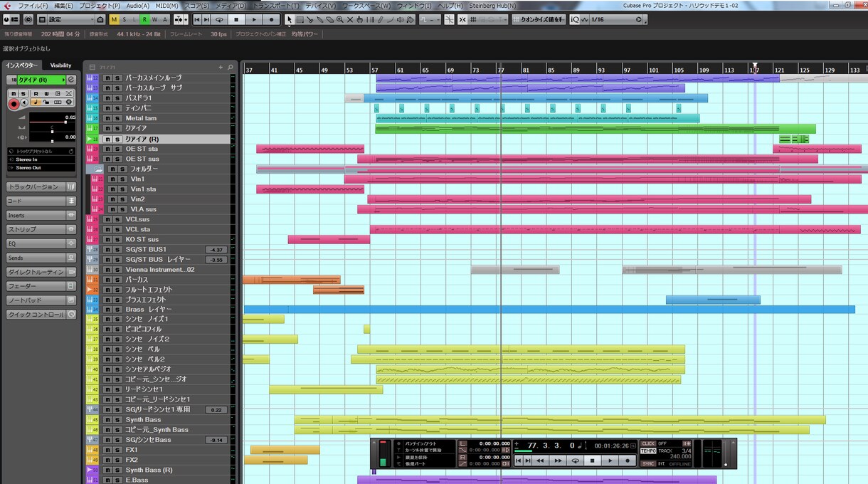Open the MIDI(M) menu
The image size is (868, 484).
(166, 5)
